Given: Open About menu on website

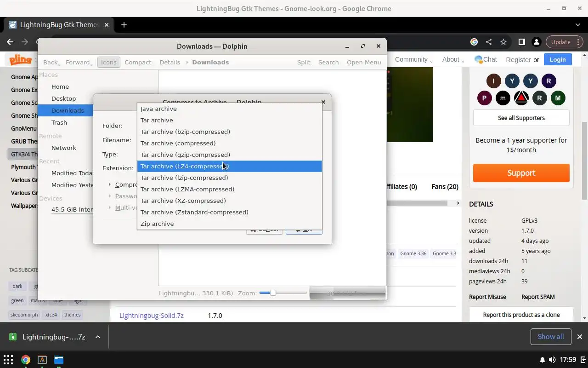Looking at the screenshot, I should (x=453, y=59).
